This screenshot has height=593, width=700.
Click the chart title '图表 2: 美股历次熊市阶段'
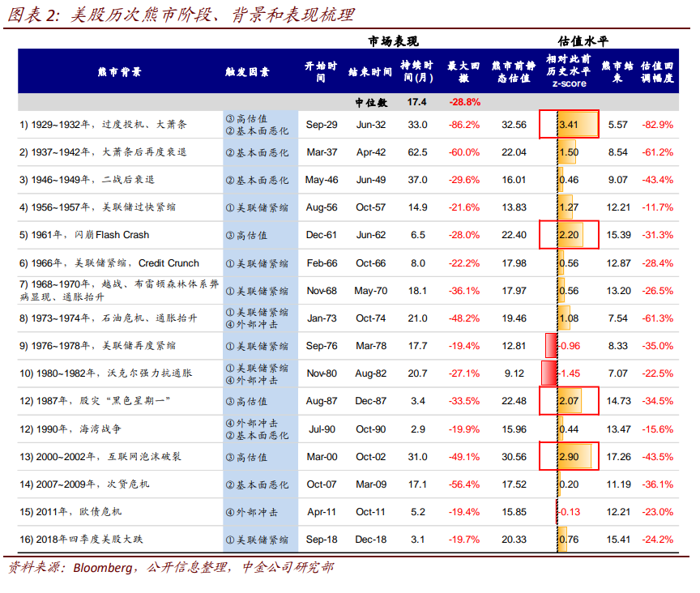181,15
